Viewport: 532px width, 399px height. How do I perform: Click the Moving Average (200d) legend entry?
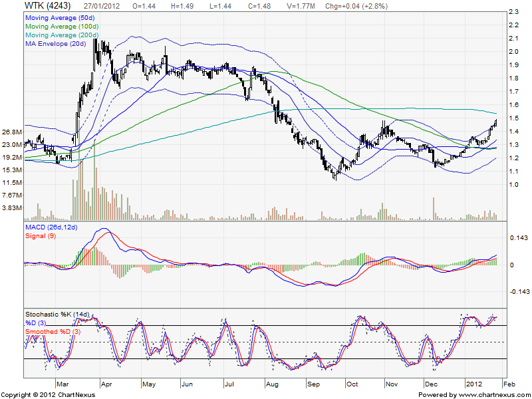63,35
